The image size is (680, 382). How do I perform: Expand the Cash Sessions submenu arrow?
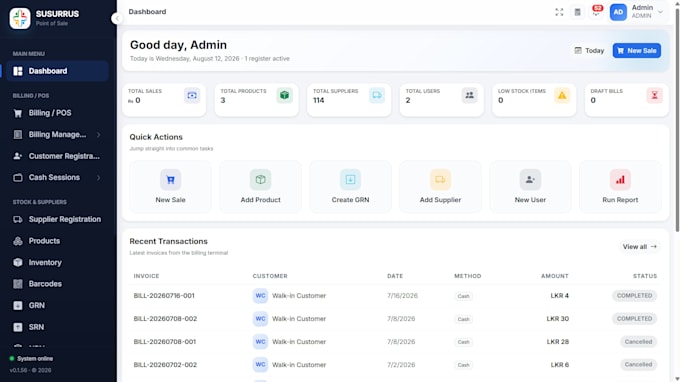98,178
